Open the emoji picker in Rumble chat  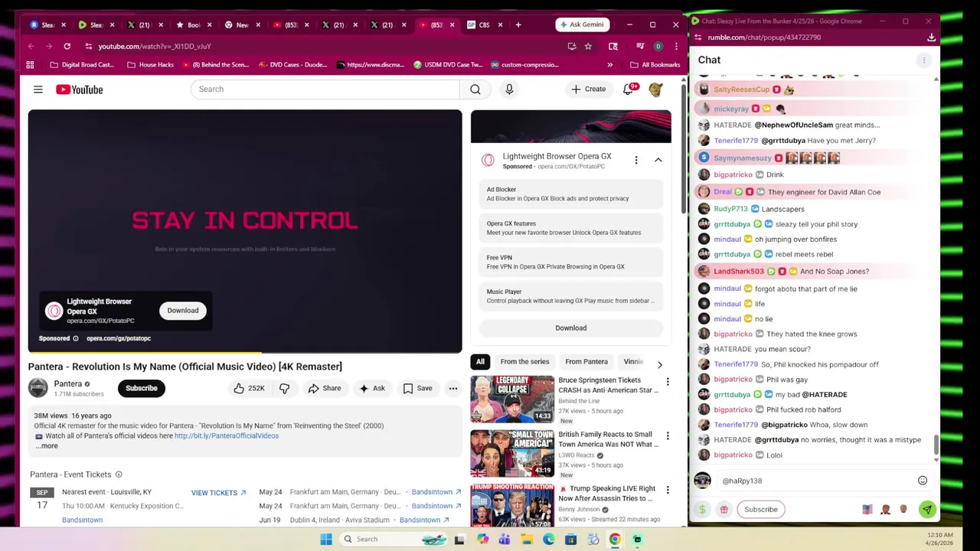923,481
